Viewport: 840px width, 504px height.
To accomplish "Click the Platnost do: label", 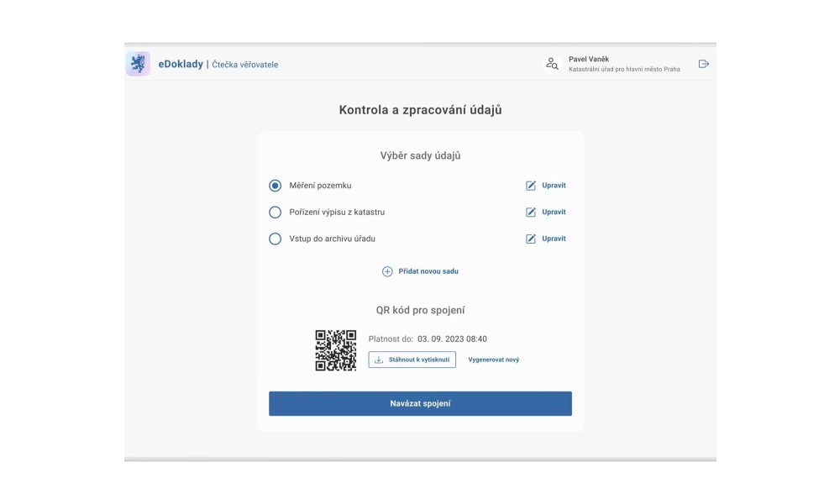I will coord(391,339).
